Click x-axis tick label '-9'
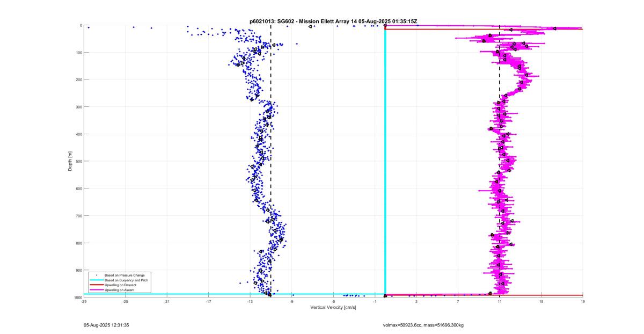Image resolution: width=644 pixels, height=334 pixels. (291, 301)
